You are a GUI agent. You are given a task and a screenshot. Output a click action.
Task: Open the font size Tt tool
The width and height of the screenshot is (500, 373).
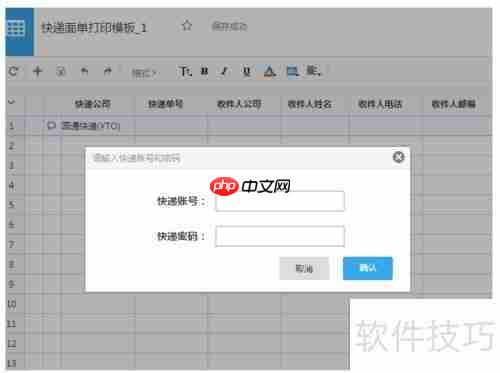185,71
